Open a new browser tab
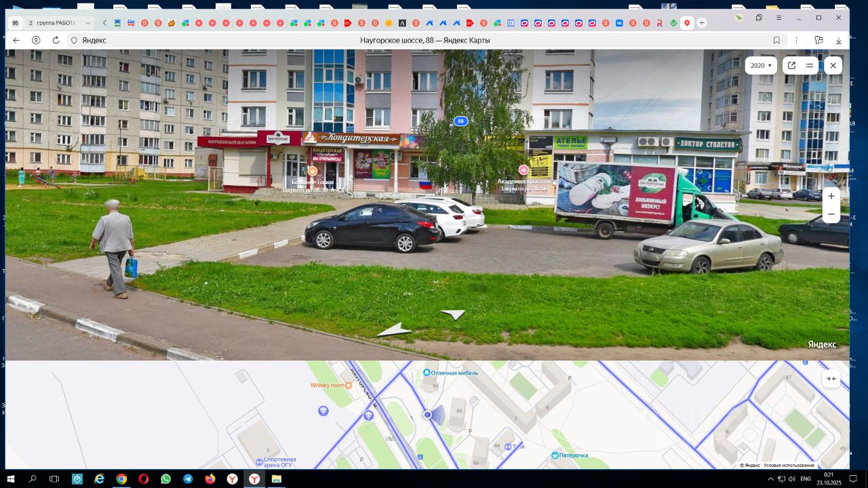This screenshot has height=488, width=868. click(x=702, y=22)
